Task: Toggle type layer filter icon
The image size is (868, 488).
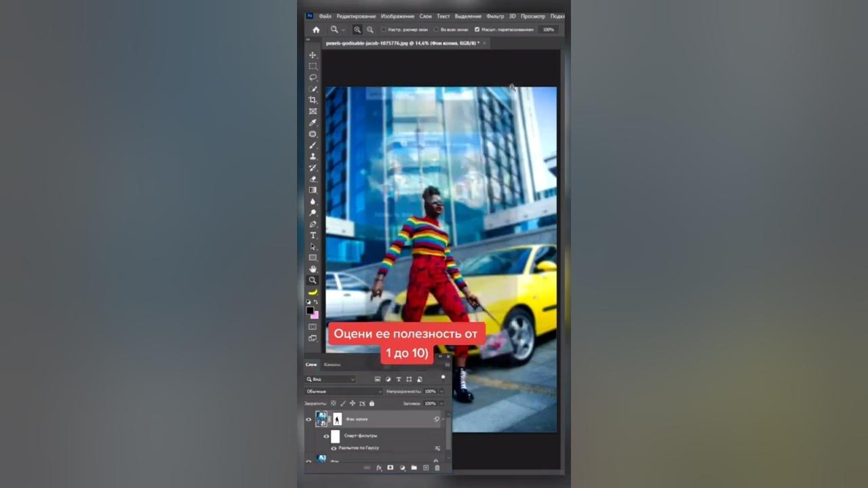Action: 399,380
